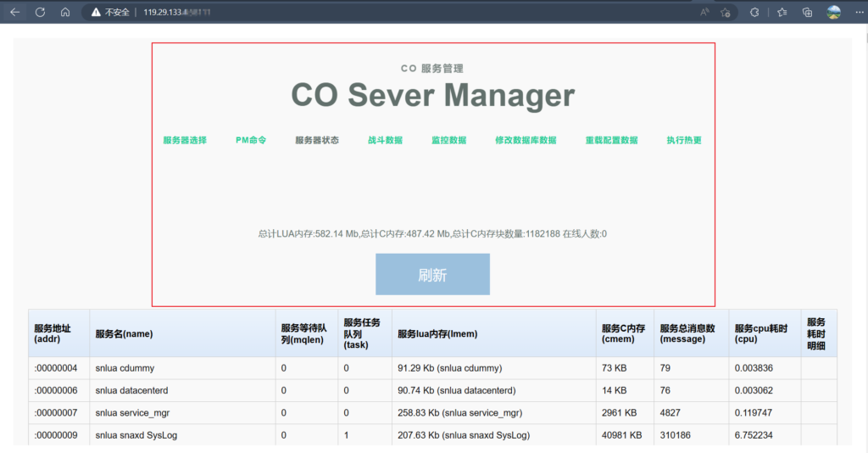Select 重载配置数据 from navigation

pos(611,140)
